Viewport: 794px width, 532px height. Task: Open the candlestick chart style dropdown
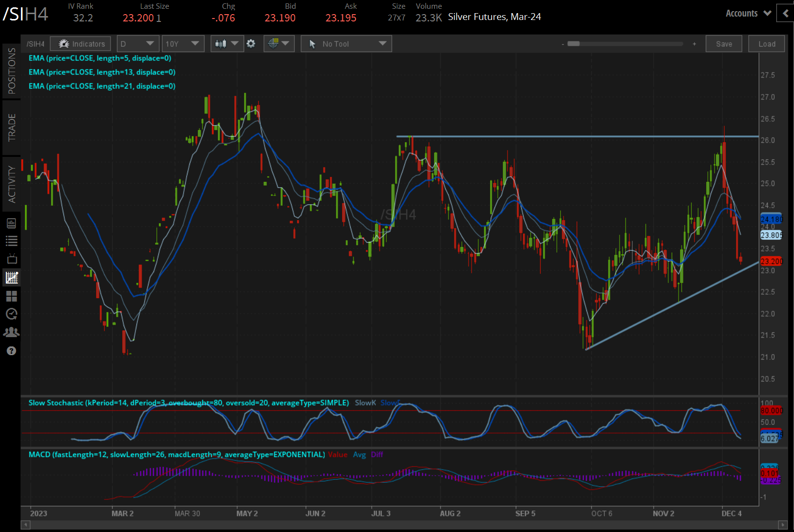pyautogui.click(x=227, y=44)
